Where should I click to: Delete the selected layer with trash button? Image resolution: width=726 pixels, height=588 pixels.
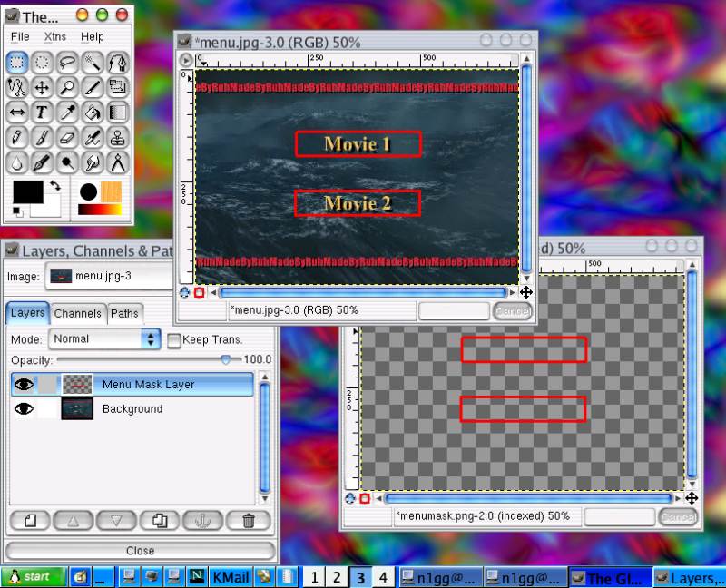click(249, 521)
